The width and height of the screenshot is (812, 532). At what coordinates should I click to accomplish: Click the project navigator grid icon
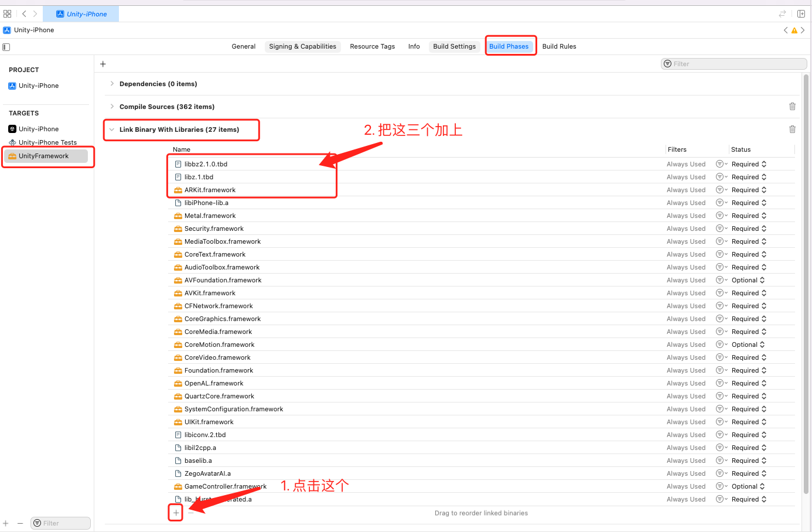tap(7, 13)
